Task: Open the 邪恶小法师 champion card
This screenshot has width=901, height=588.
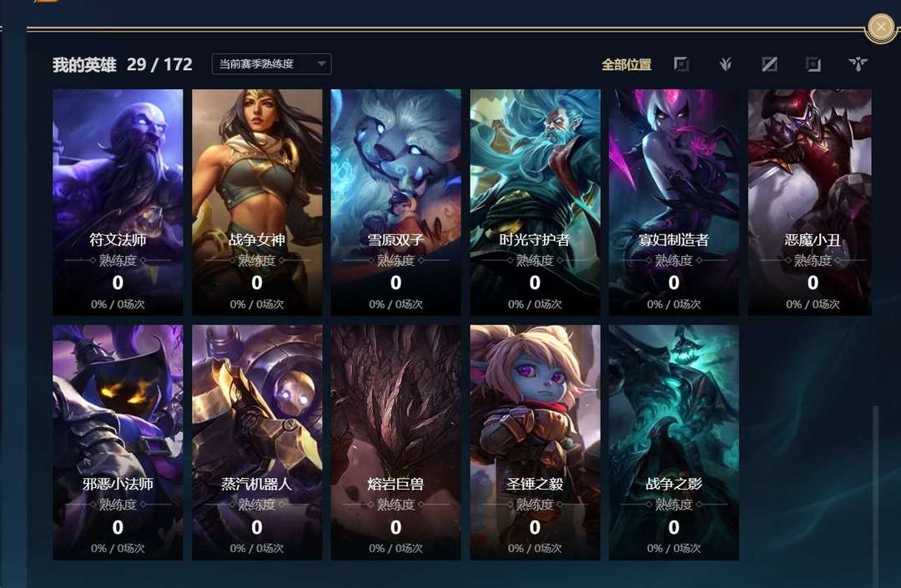Action: pos(118,443)
